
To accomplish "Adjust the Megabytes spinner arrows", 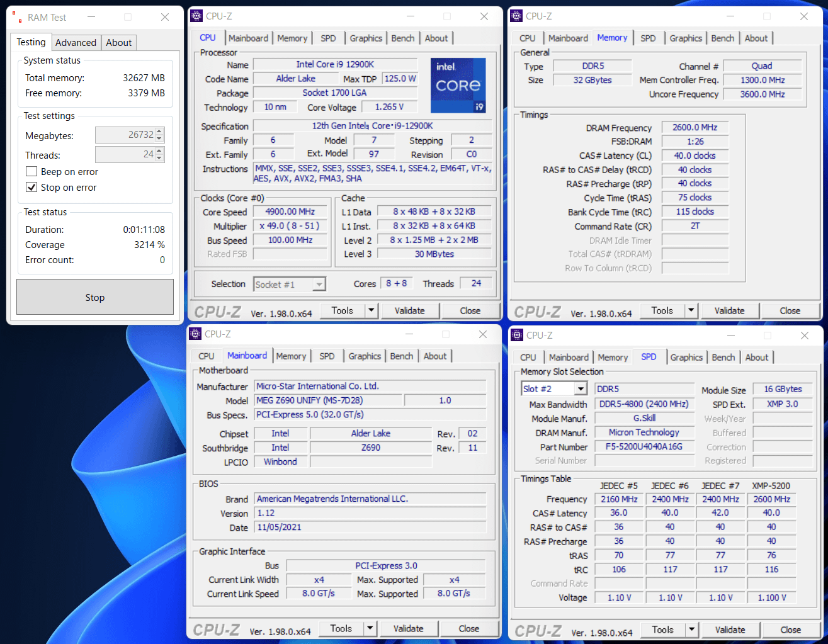I will [159, 135].
